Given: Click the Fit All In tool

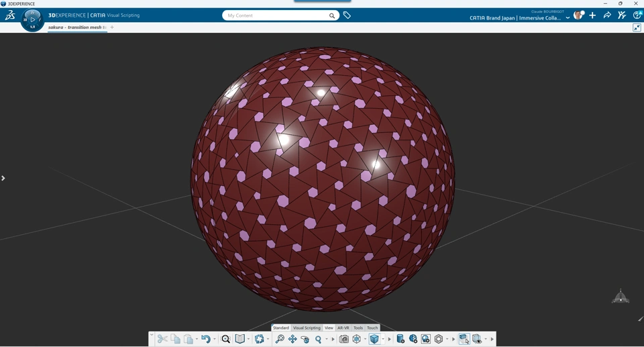Looking at the screenshot, I should coord(280,339).
